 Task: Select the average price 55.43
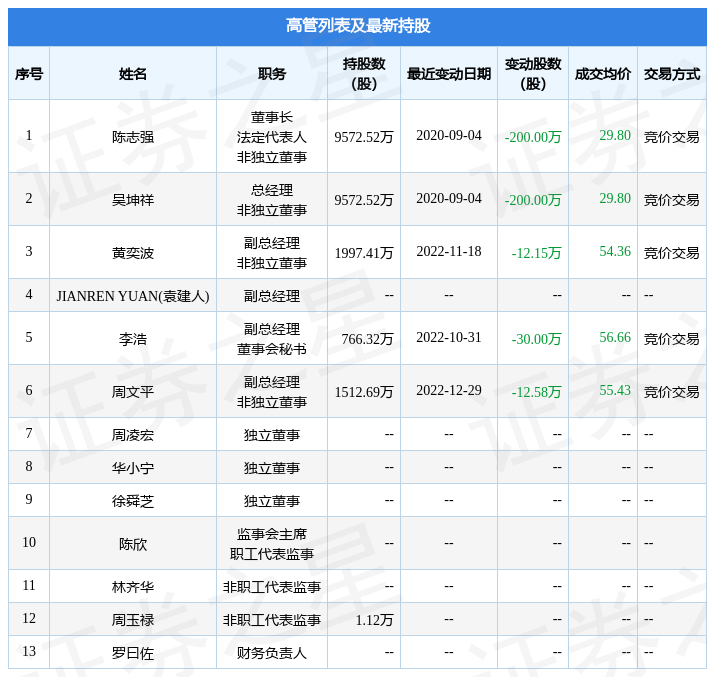[x=615, y=390]
